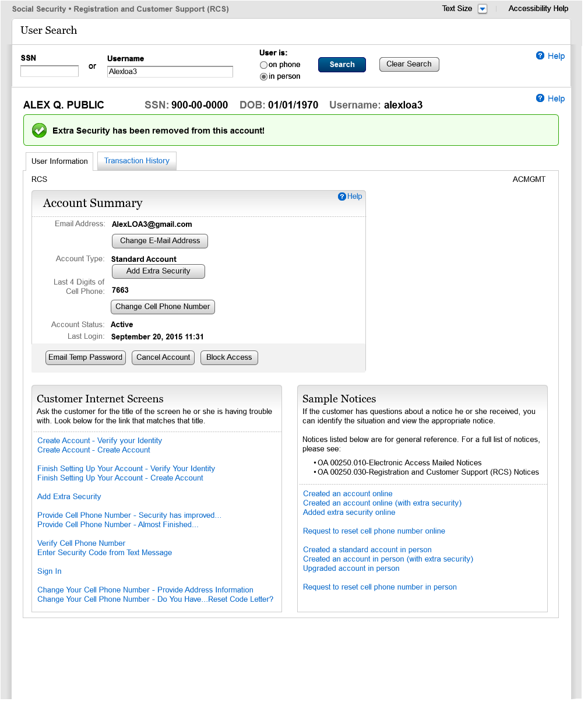The image size is (588, 705).
Task: Open 'Request to reset cell phone number online' notice
Action: tap(374, 531)
